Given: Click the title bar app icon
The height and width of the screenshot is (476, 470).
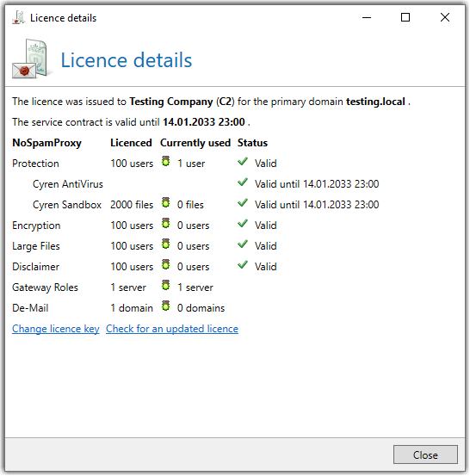Looking at the screenshot, I should point(18,17).
